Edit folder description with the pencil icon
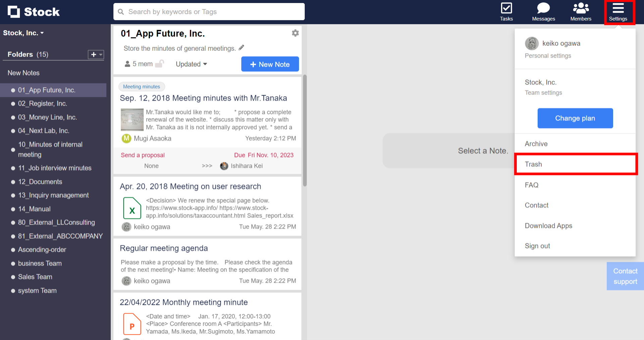Image resolution: width=644 pixels, height=340 pixels. coord(241,48)
